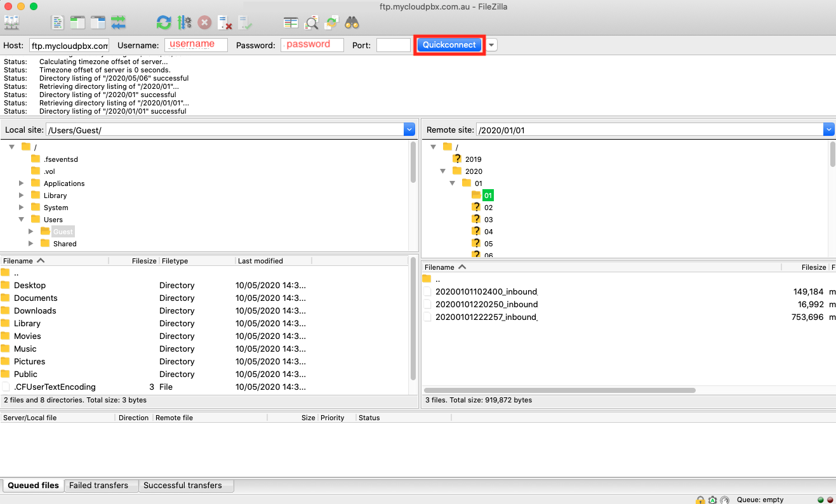836x504 pixels.
Task: Collapse the remote 01 month folder
Action: [x=453, y=183]
